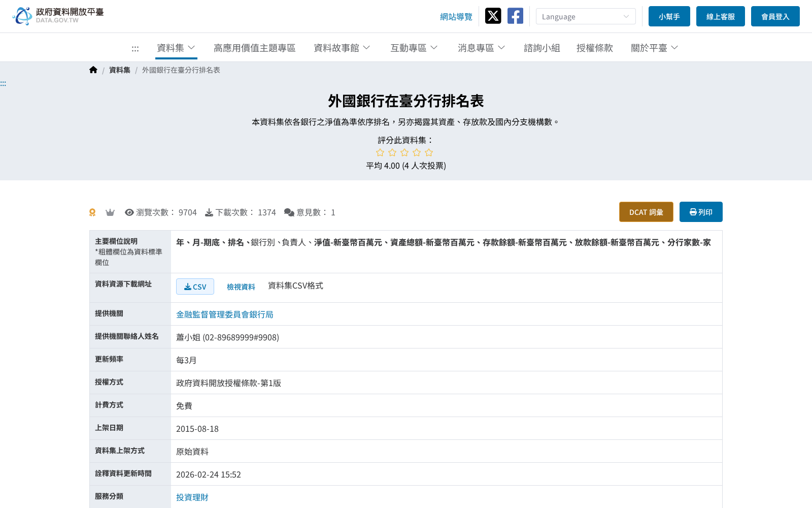Screen dimensions: 812x508
Task: Click the fee value 免費
Action: 184,406
